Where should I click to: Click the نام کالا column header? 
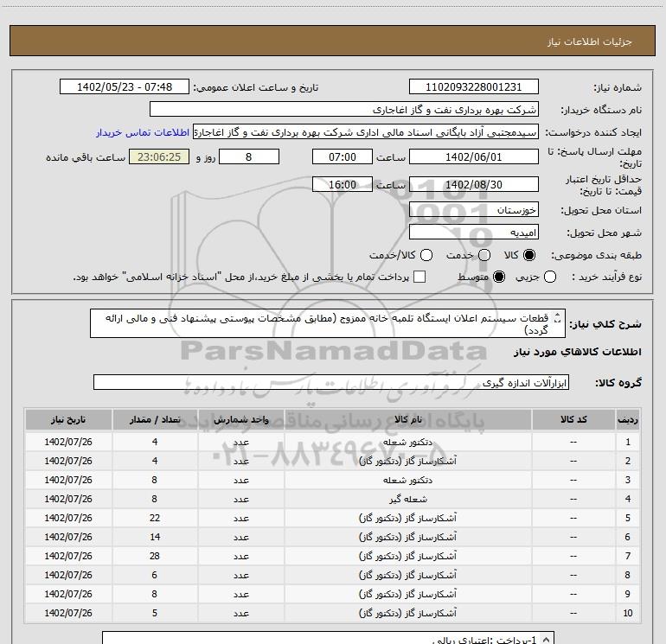point(407,419)
